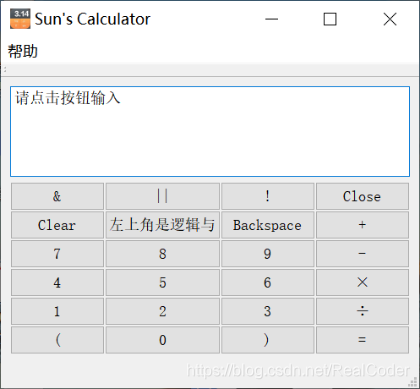Click the calculator display text field
Viewport: 420px width, 389px height.
click(210, 131)
